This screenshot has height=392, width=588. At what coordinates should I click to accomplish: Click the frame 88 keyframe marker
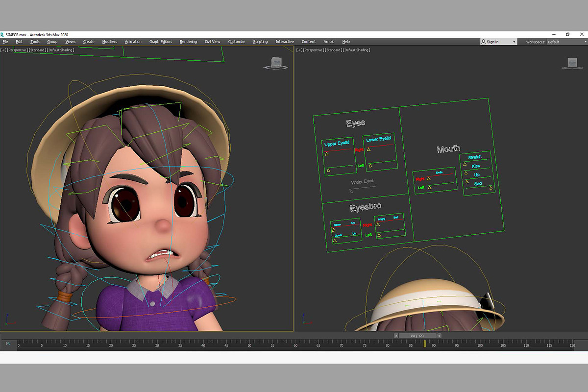[x=425, y=343]
